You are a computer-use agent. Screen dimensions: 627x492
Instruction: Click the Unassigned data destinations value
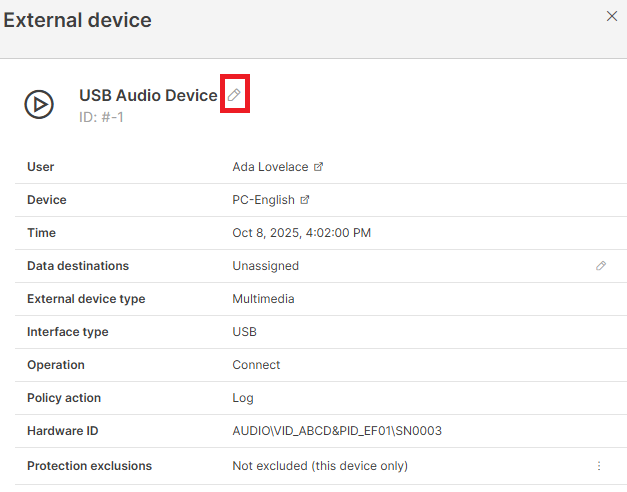point(265,266)
